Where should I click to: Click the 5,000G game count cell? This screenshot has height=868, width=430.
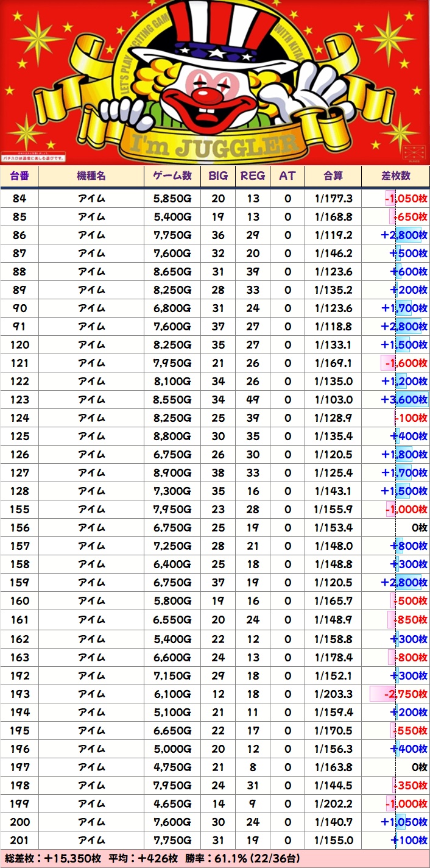(172, 749)
